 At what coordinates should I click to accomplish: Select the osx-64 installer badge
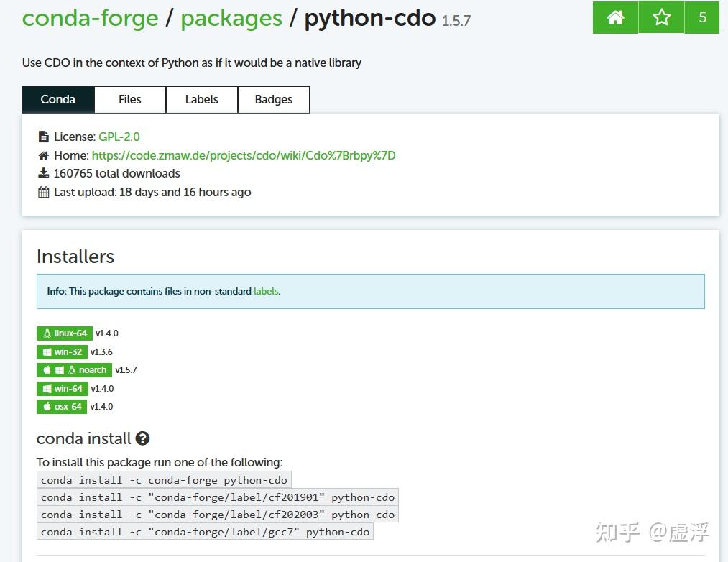coord(62,406)
